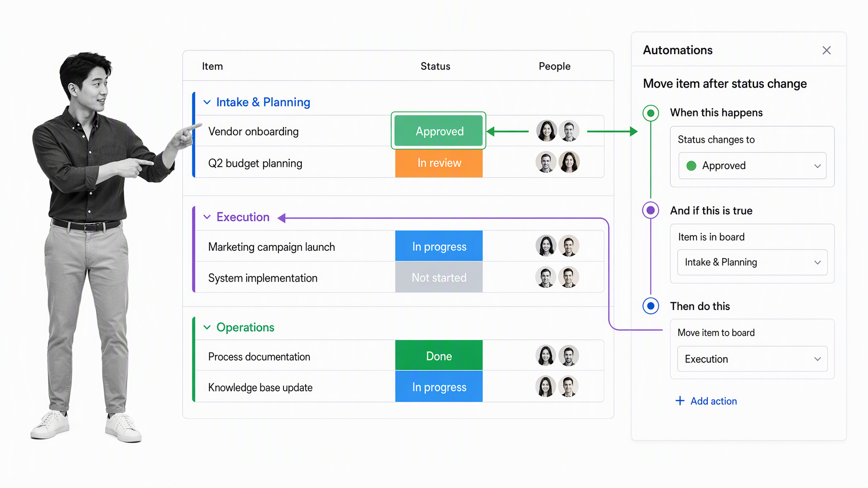The height and width of the screenshot is (488, 868).
Task: Select the purple And if this is true circle
Action: click(x=650, y=210)
